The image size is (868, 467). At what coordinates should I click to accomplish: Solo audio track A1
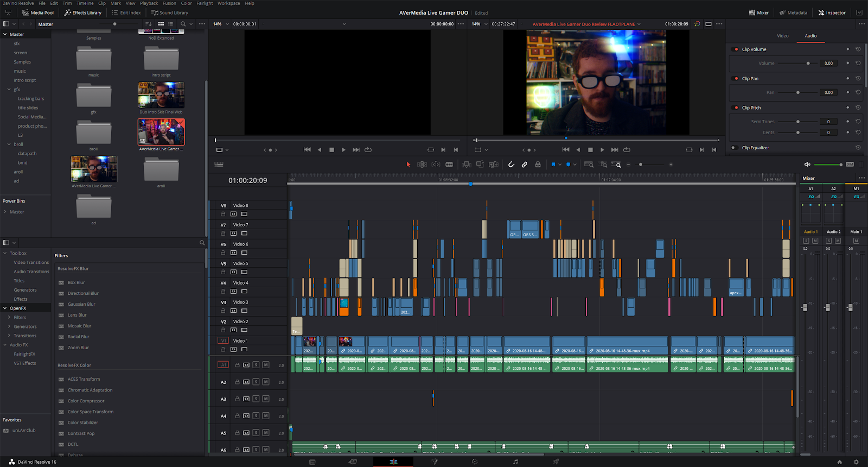click(x=256, y=365)
